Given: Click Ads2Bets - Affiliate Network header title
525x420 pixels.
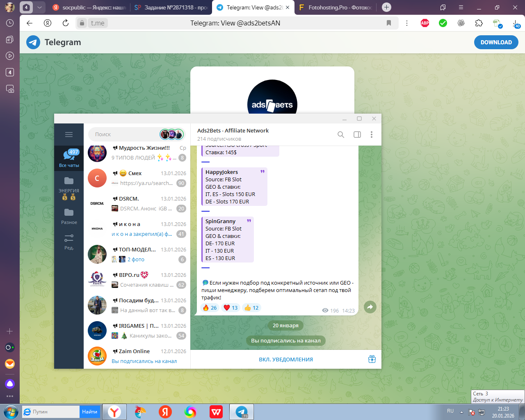Looking at the screenshot, I should (x=233, y=130).
